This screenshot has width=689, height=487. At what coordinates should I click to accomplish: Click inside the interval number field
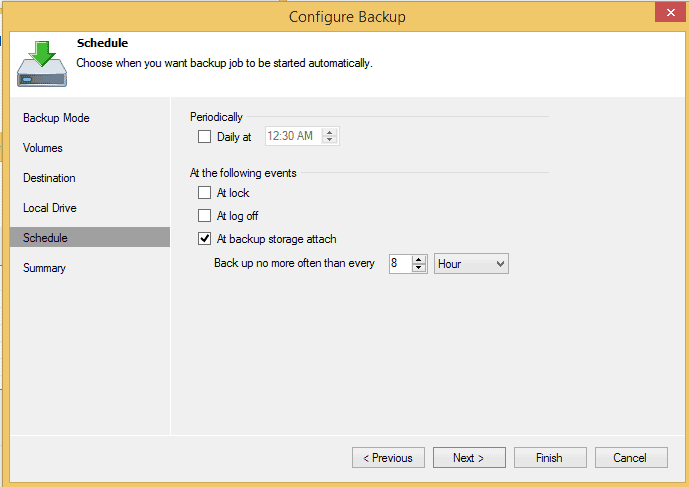(x=401, y=264)
